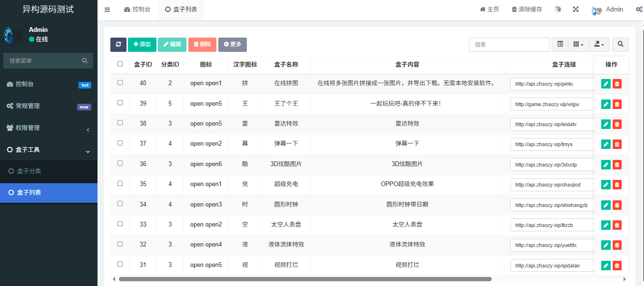Open the settings gear in top-right corner
The width and height of the screenshot is (644, 286).
click(639, 9)
